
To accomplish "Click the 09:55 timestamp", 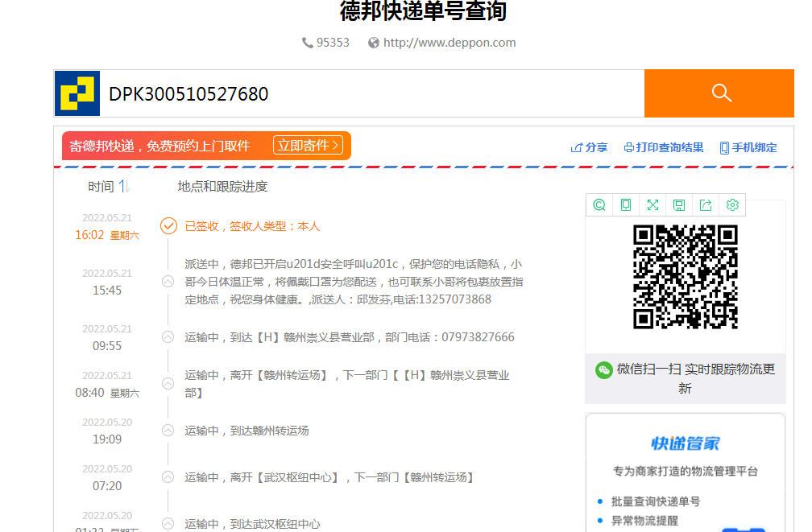I will pos(107,346).
